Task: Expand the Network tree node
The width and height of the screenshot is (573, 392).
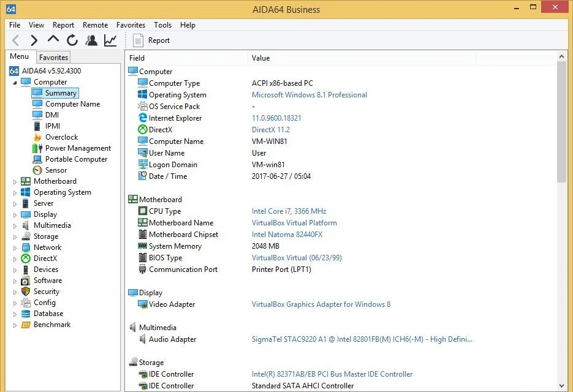Action: pos(15,247)
